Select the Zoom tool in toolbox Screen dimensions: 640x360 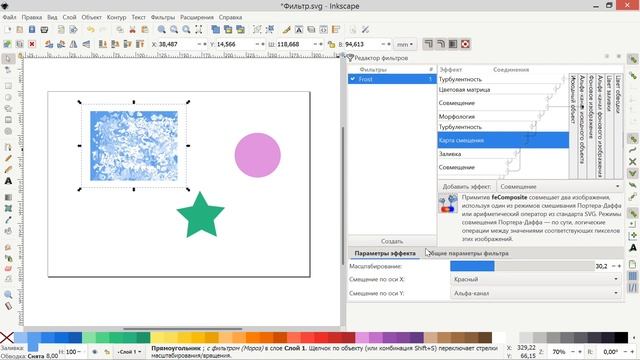[8, 295]
